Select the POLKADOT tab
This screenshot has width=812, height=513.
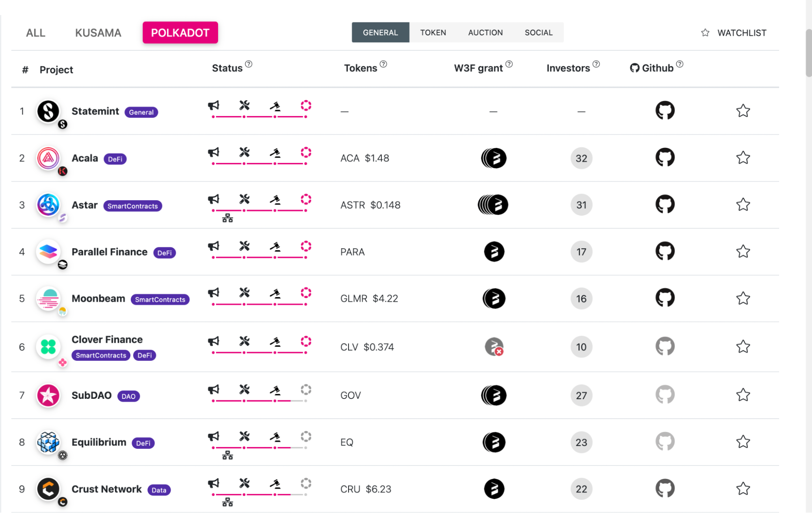tap(180, 32)
